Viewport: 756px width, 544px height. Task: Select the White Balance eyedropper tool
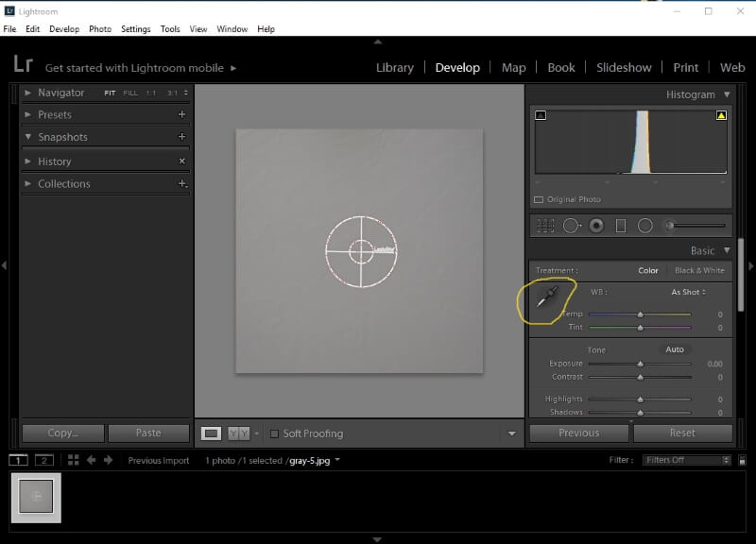pos(547,297)
